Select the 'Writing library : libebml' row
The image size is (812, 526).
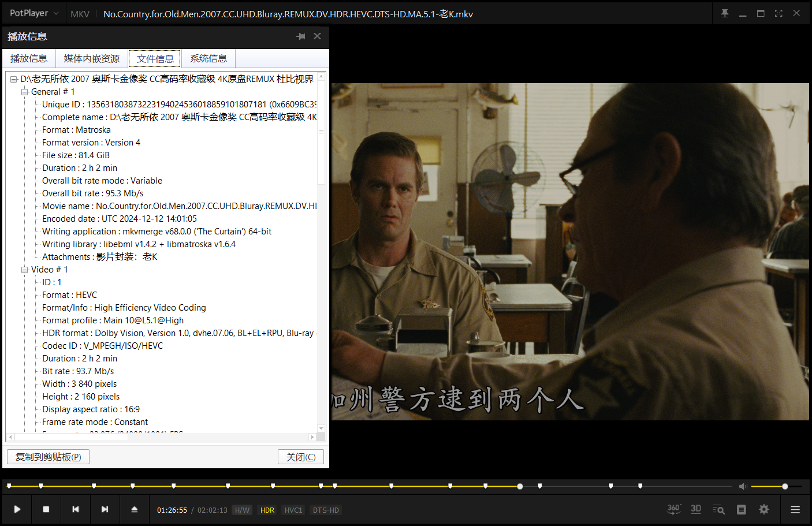coord(139,244)
